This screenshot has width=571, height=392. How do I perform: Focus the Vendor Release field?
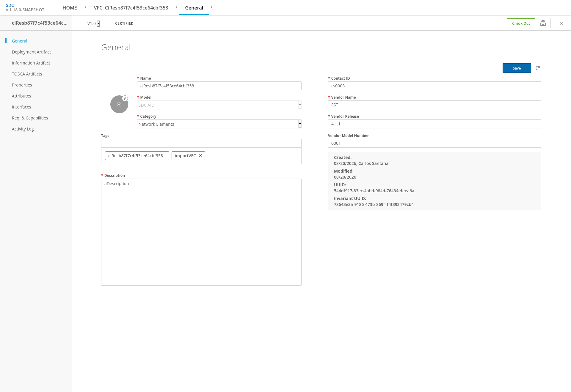tap(434, 124)
